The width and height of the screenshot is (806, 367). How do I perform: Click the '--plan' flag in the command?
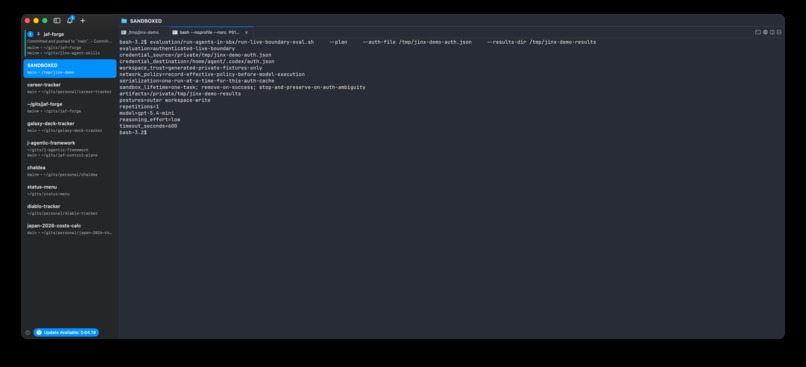(338, 42)
